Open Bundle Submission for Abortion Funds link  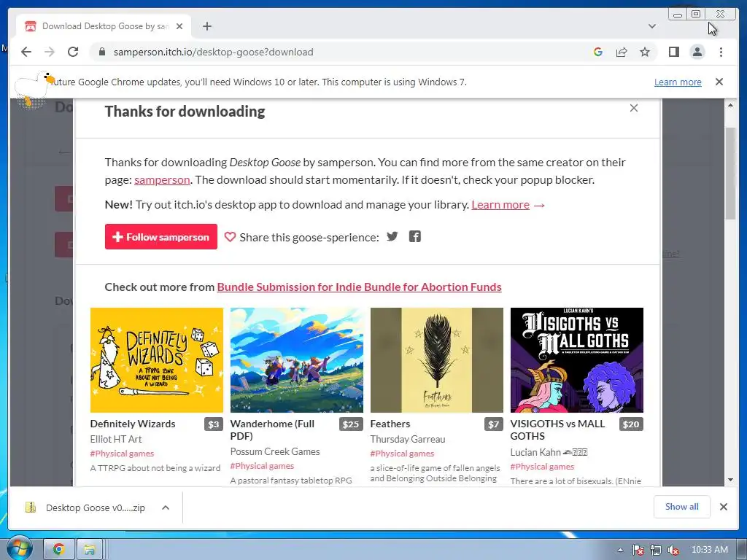point(359,287)
